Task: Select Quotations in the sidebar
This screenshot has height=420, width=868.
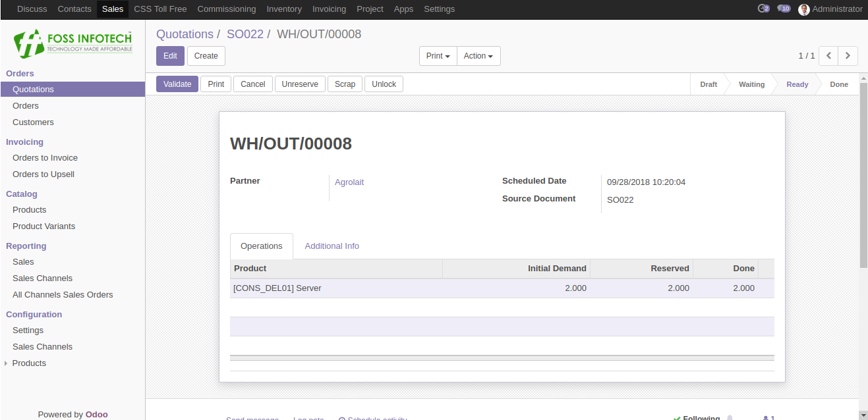Action: pyautogui.click(x=72, y=90)
